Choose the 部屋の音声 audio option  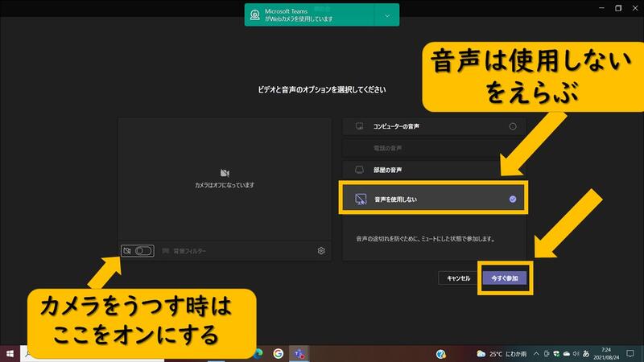pyautogui.click(x=435, y=170)
